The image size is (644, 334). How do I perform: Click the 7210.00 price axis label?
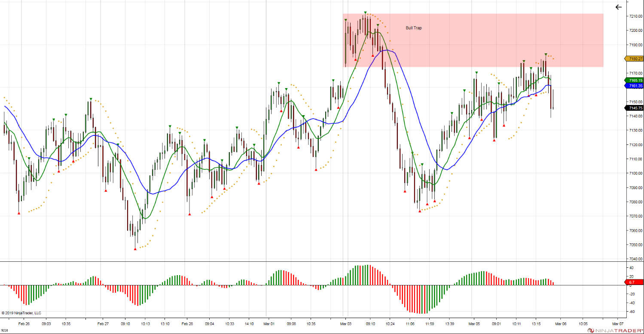click(635, 16)
